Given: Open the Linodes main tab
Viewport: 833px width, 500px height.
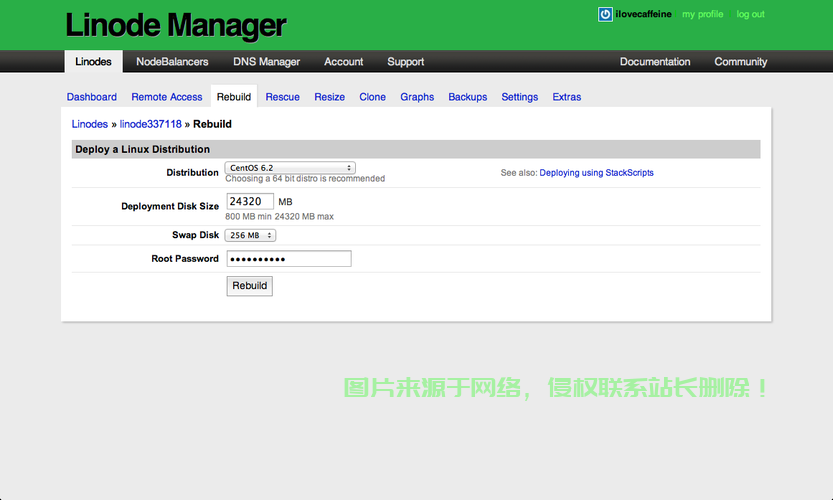Looking at the screenshot, I should click(94, 62).
